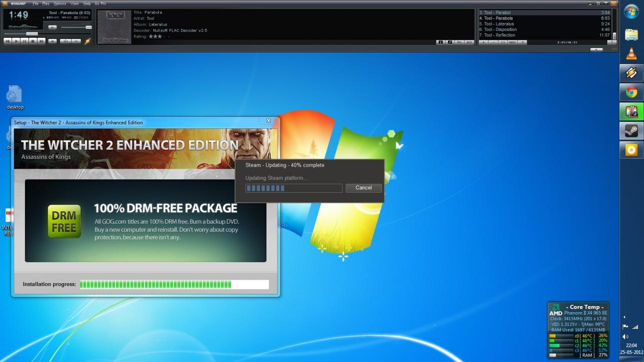Screen dimensions: 644x362
Task: Click the file info button in Winamp
Action: pos(440,42)
